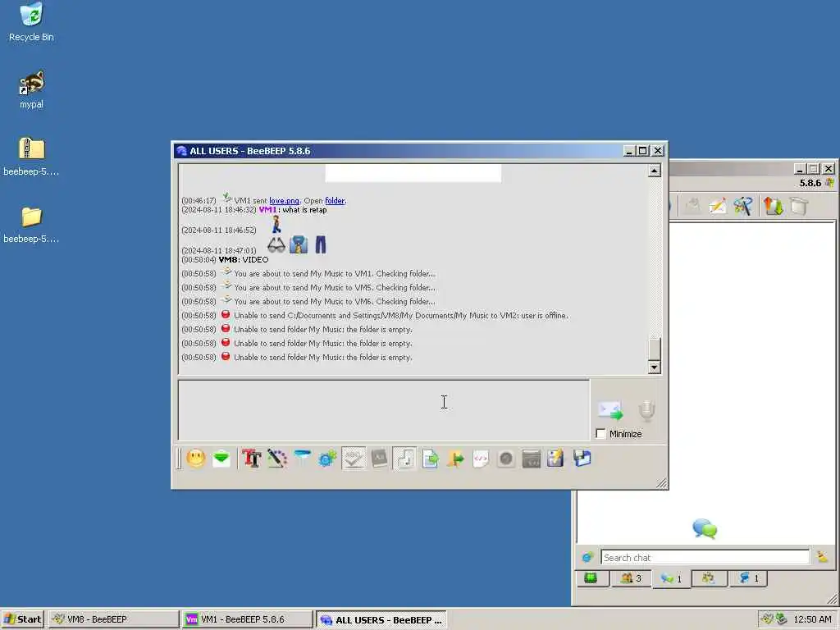Click the microphone voice message icon
The image size is (840, 630).
[646, 410]
